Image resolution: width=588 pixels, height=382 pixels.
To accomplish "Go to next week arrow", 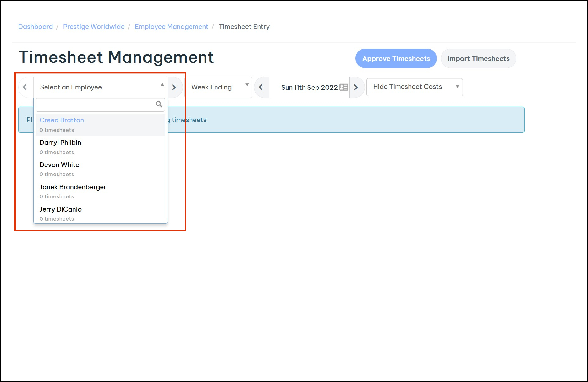I will click(356, 87).
